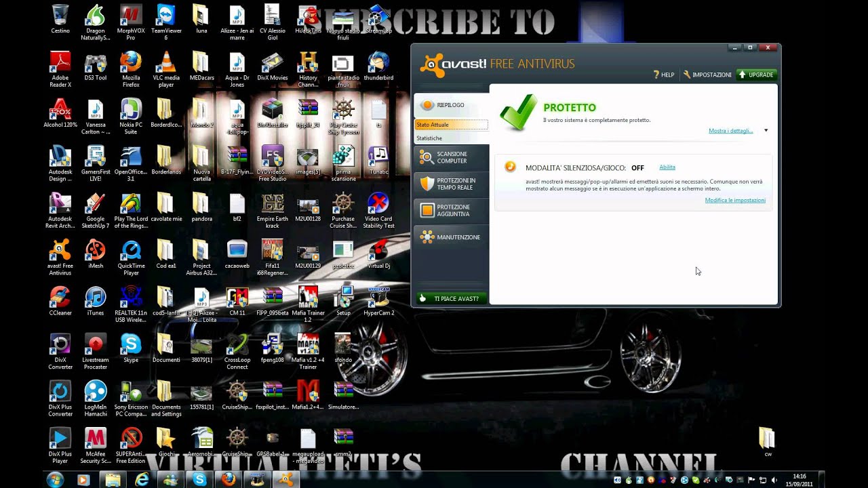Open Protezione Aggiuntiva section
The width and height of the screenshot is (868, 488).
point(451,210)
